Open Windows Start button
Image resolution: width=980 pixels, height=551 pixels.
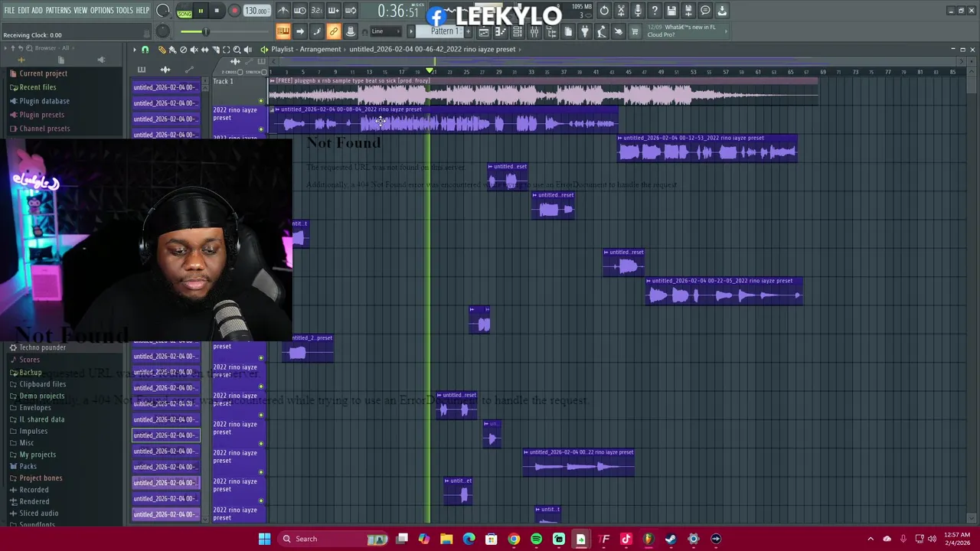click(x=264, y=539)
